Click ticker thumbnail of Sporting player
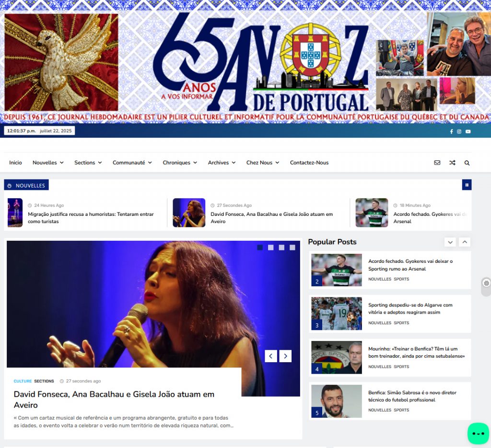Image resolution: width=491 pixels, height=448 pixels. click(x=372, y=212)
